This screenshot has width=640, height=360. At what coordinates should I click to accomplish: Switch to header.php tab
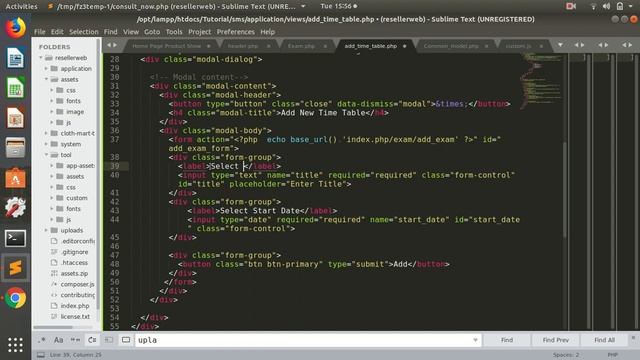coord(243,46)
